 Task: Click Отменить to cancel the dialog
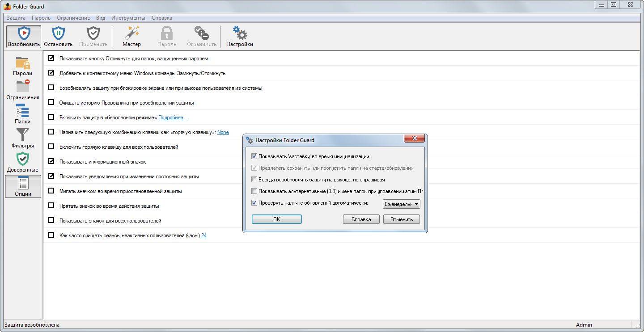pos(402,219)
